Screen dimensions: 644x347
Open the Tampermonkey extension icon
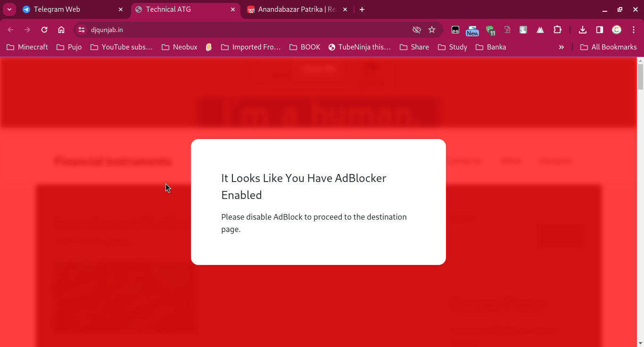(x=455, y=30)
